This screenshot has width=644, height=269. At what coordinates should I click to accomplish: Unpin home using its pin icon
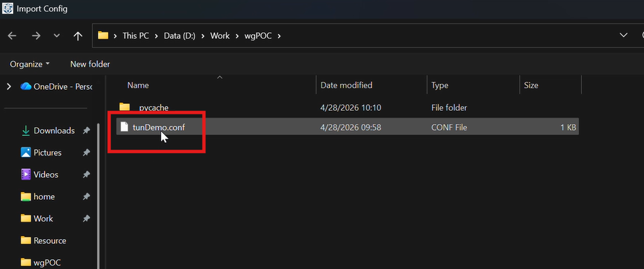coord(86,197)
